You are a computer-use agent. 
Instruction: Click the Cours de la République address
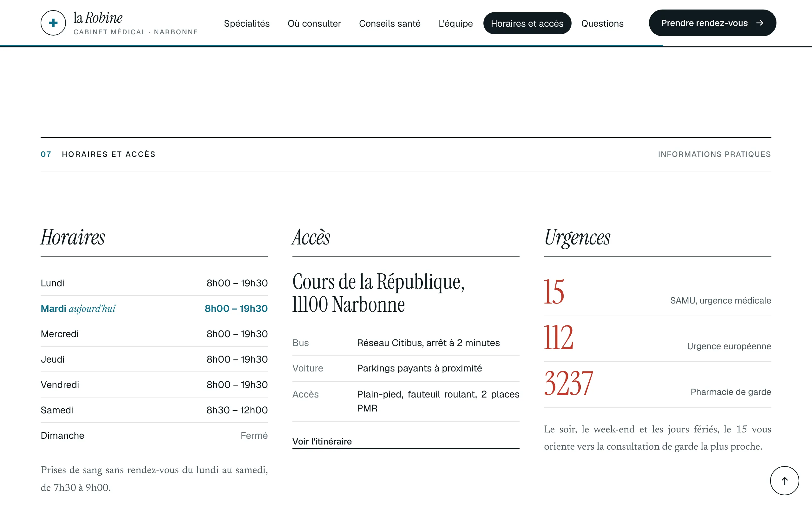point(378,293)
